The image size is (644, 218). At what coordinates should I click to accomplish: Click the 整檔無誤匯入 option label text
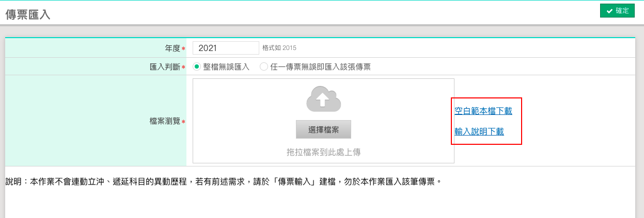pos(226,66)
